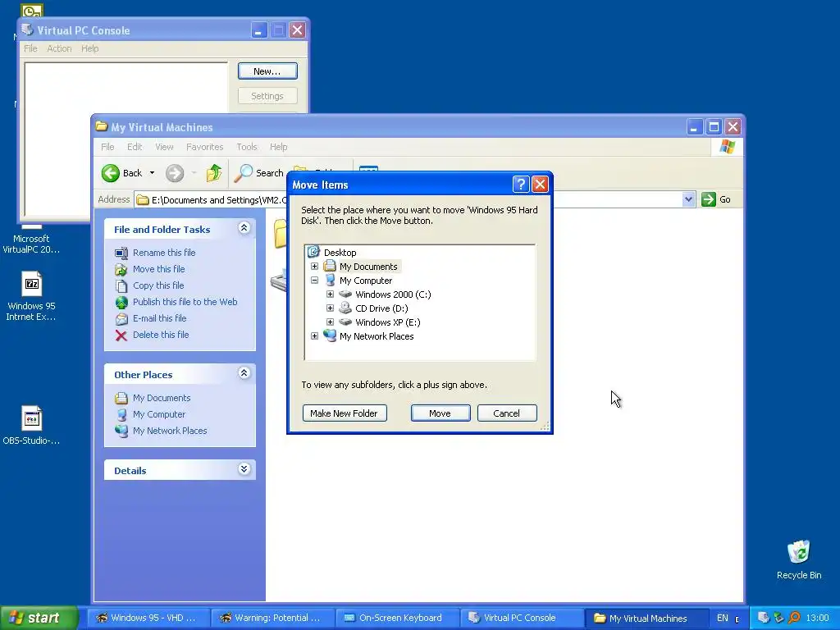
Task: Click My Computer icon in Other Places
Action: (121, 414)
